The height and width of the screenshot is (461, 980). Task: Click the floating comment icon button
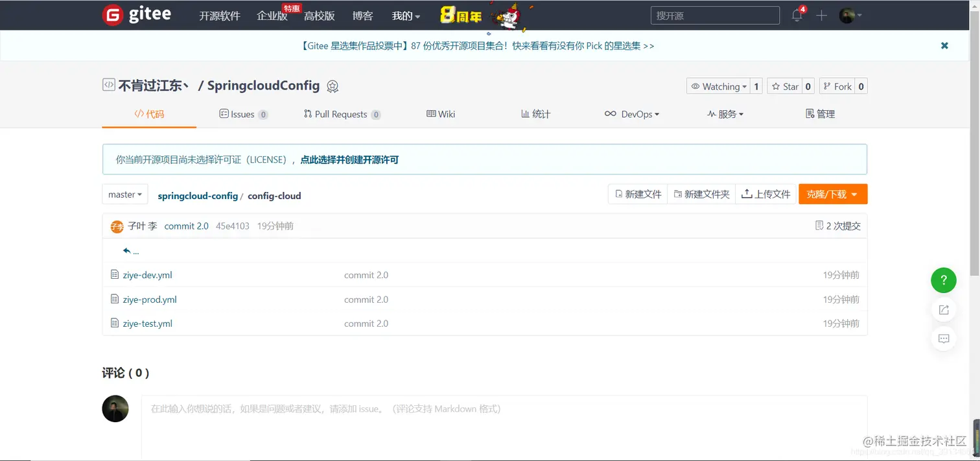point(944,338)
